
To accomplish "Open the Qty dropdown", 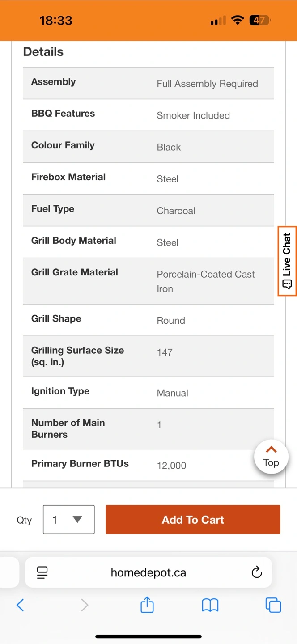I will coord(68,520).
